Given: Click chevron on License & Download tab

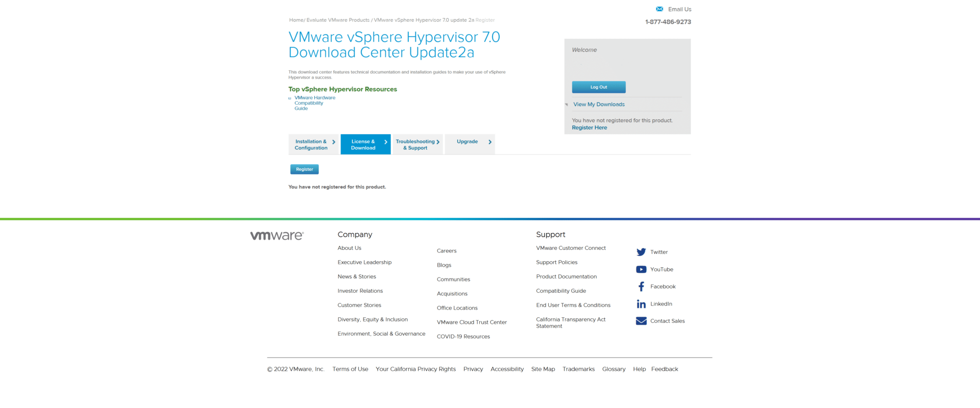Looking at the screenshot, I should click(x=386, y=142).
